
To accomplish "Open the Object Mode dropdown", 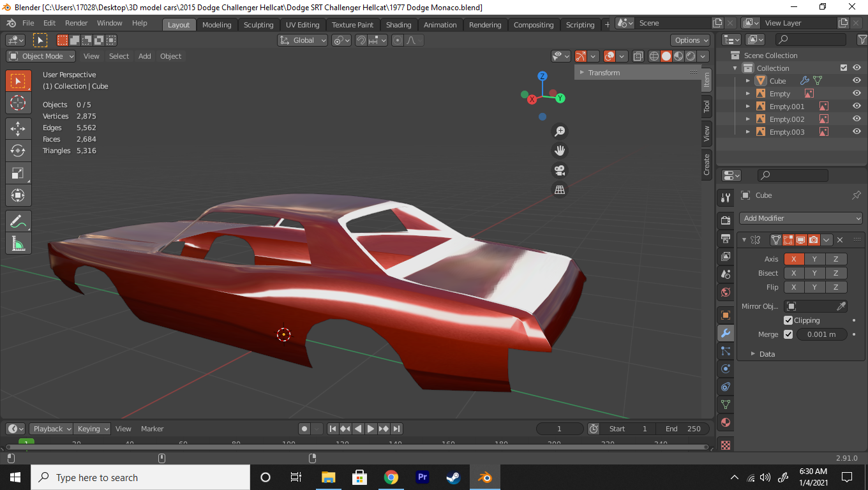I will (x=41, y=56).
